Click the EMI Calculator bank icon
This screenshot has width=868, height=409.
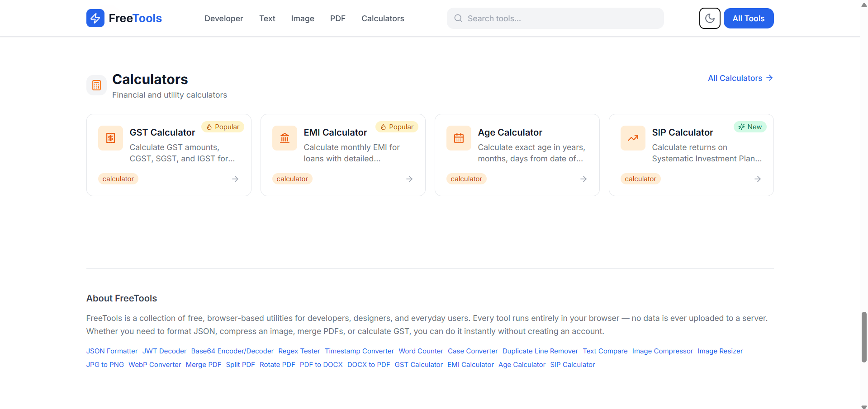(x=285, y=138)
